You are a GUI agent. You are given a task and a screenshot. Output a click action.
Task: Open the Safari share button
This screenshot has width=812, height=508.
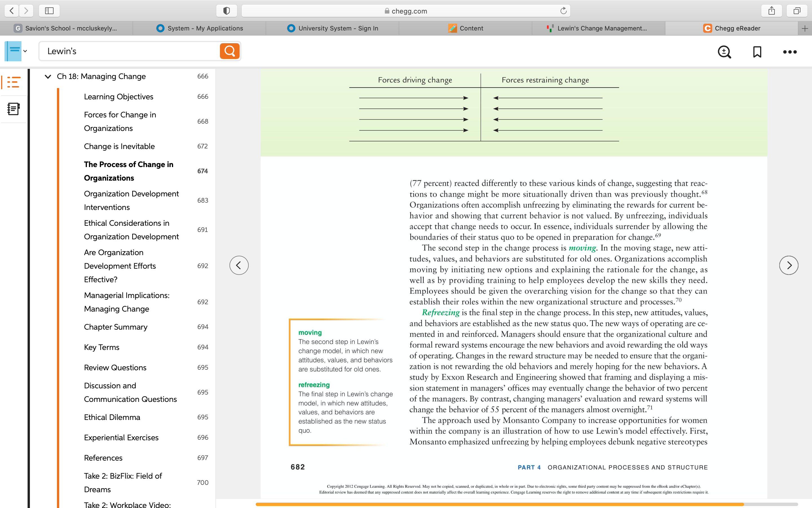pyautogui.click(x=771, y=11)
